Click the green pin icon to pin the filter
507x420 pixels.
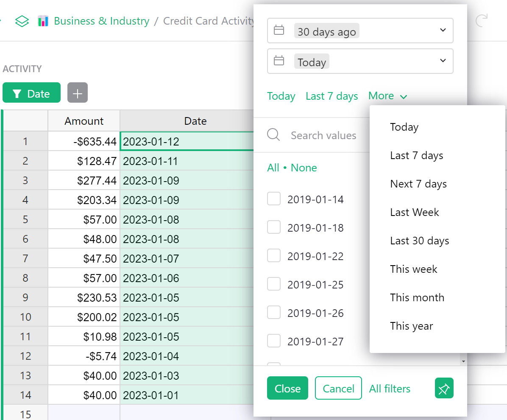444,388
